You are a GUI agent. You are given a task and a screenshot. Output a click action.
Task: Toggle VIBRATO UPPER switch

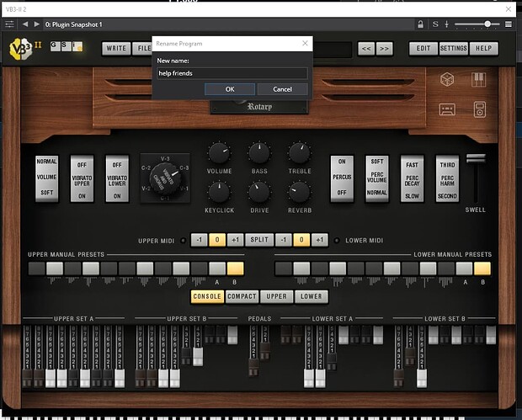tap(82, 178)
